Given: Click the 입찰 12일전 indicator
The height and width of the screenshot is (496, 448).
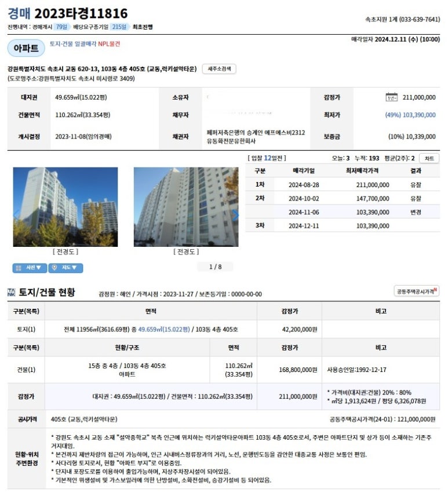Looking at the screenshot, I should coord(267,158).
